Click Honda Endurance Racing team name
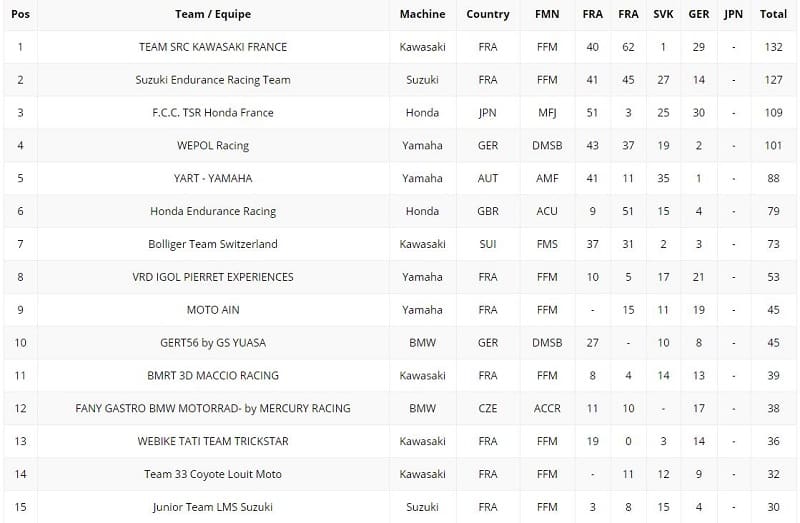 [212, 212]
